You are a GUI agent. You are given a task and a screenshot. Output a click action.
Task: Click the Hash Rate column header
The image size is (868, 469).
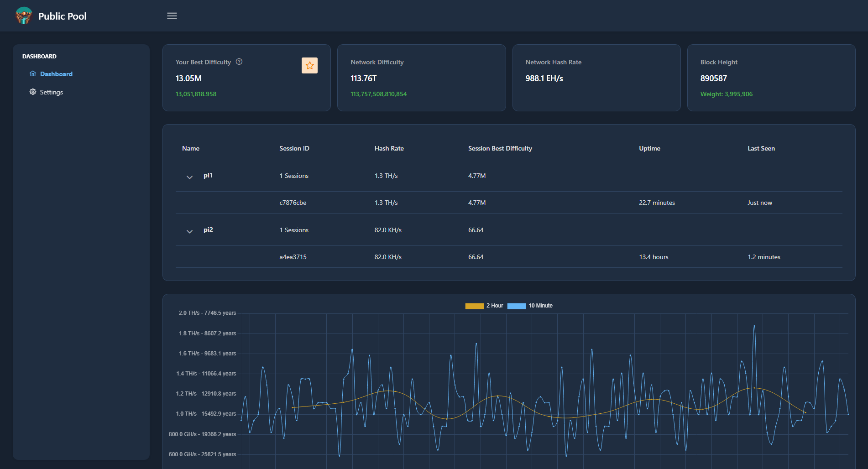(389, 148)
